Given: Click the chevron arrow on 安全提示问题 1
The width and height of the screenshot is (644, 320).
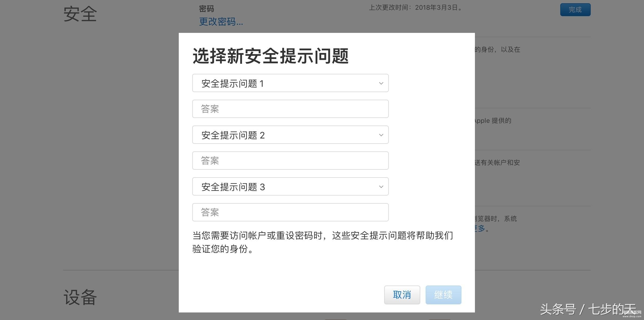Looking at the screenshot, I should pos(381,83).
